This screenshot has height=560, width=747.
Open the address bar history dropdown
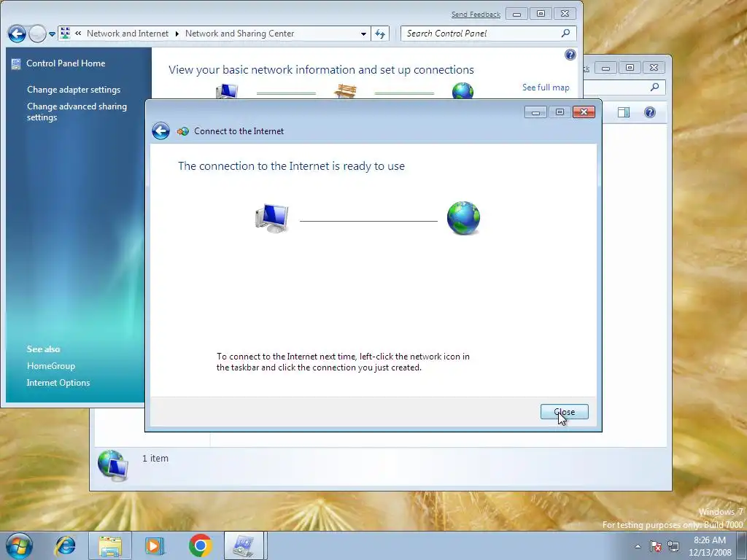coord(363,34)
